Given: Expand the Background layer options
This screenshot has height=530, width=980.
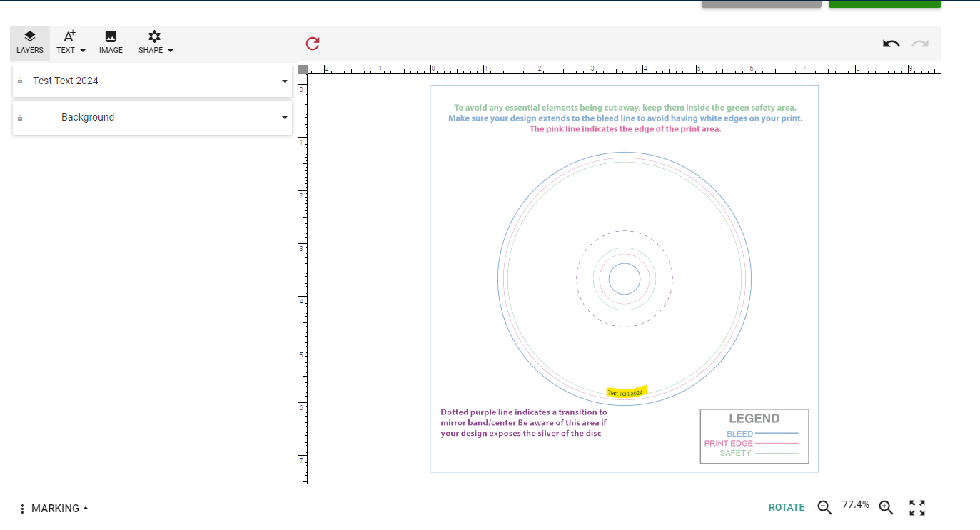Looking at the screenshot, I should tap(285, 118).
